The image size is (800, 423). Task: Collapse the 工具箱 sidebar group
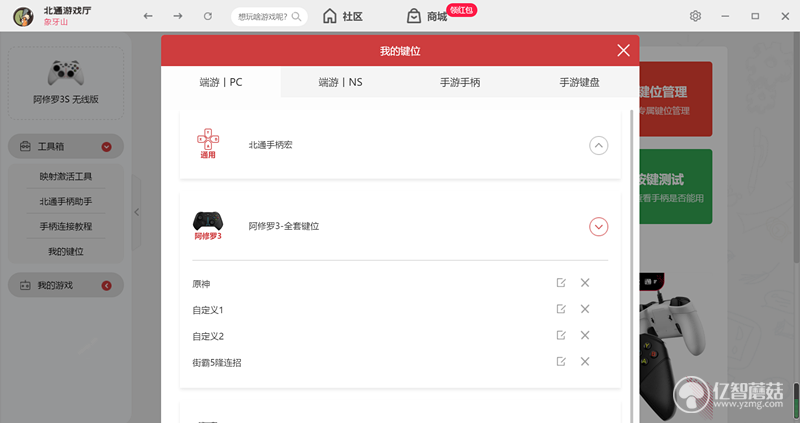106,147
